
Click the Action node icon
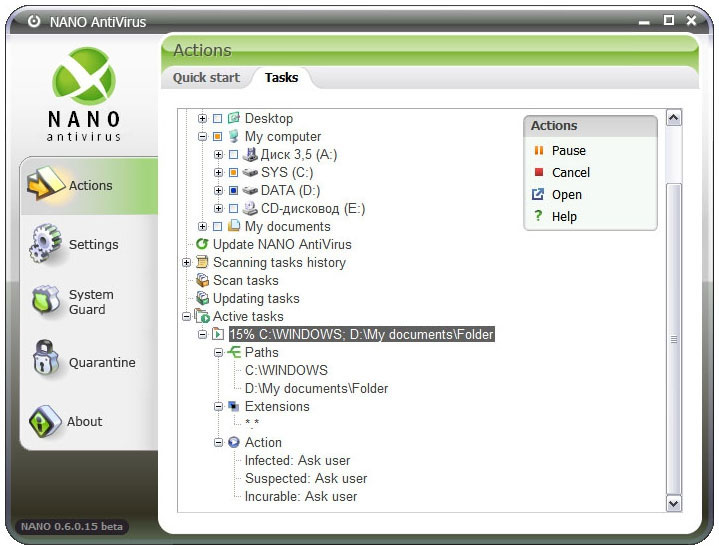pos(234,442)
